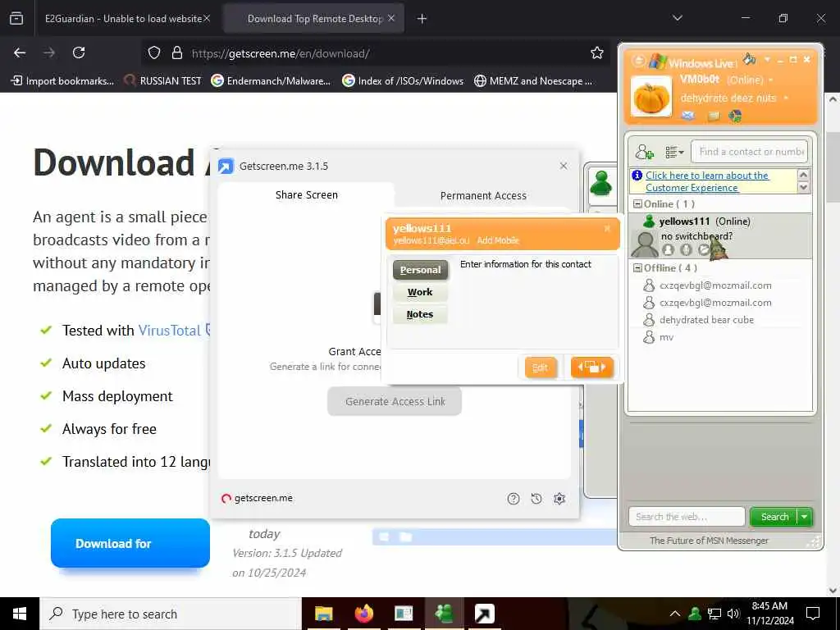Image resolution: width=840 pixels, height=630 pixels.
Task: Close the Getscreen.me window
Action: (x=564, y=166)
